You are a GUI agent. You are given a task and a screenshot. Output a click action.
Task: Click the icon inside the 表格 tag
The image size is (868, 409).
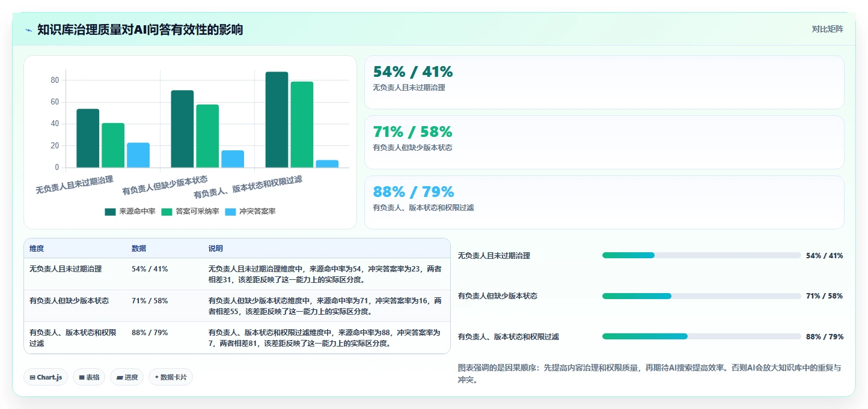pyautogui.click(x=81, y=378)
